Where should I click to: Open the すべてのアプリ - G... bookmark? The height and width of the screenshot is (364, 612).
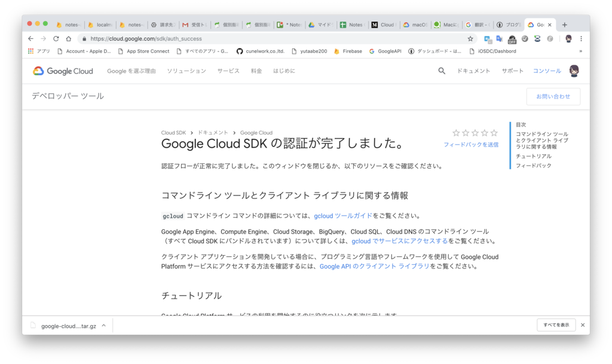tap(202, 51)
